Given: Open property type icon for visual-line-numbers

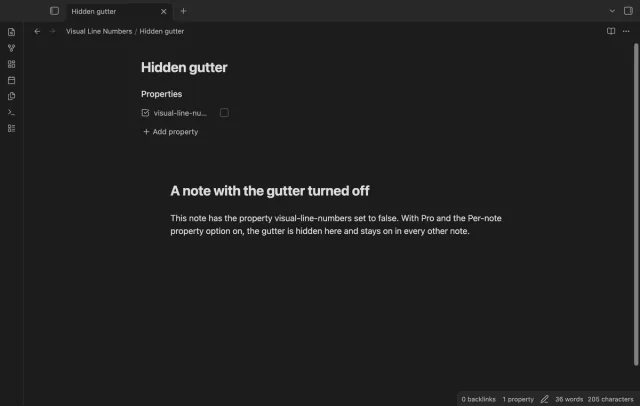Looking at the screenshot, I should [x=145, y=113].
